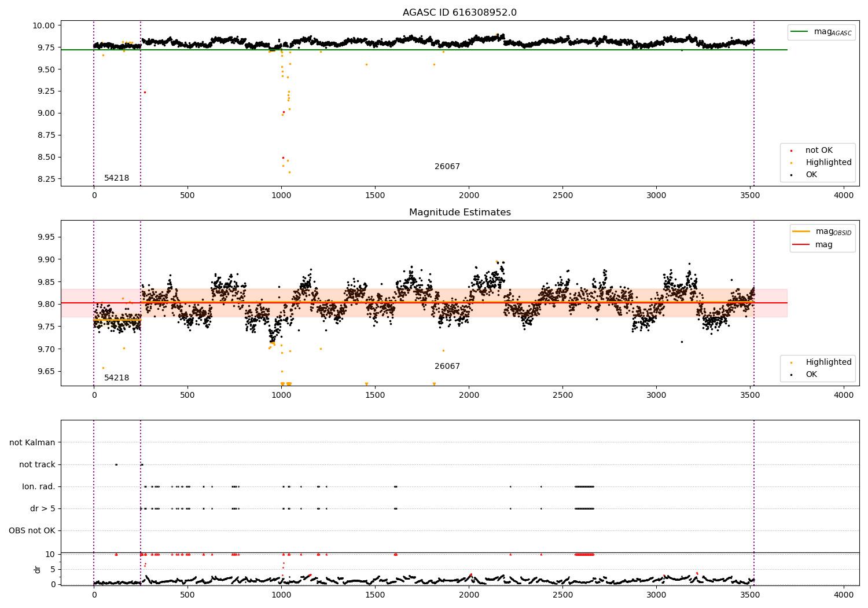Click the '8.75' y-axis tick in top plot

[x=46, y=135]
